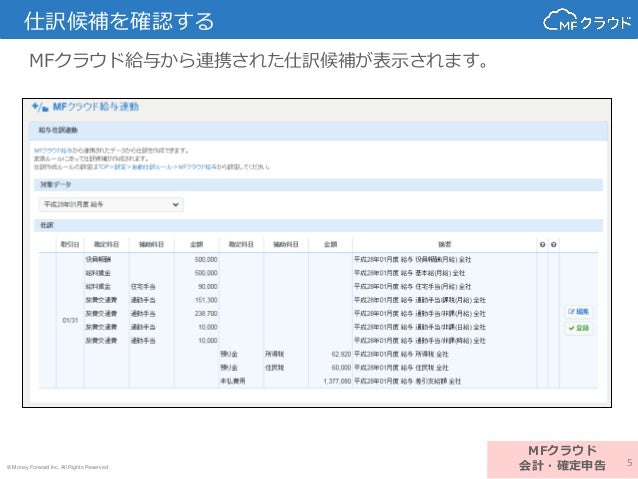Select the 未払費用 credit account cell
The width and height of the screenshot is (638, 479).
point(232,381)
